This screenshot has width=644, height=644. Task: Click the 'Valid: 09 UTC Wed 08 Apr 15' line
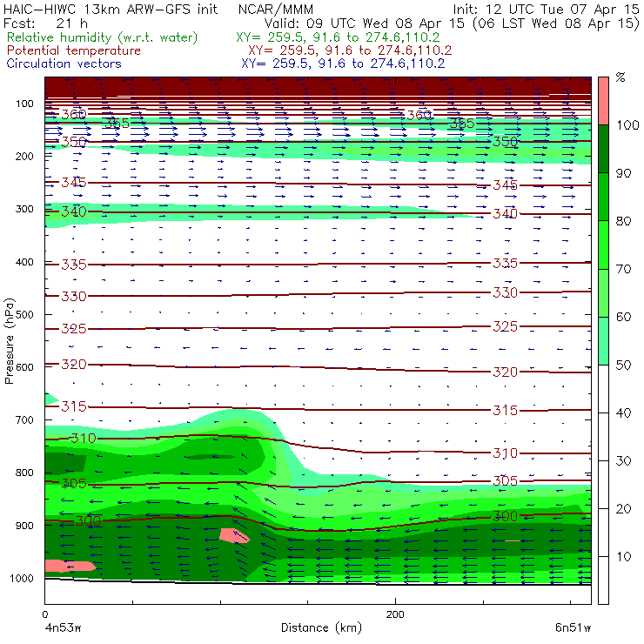(x=365, y=23)
